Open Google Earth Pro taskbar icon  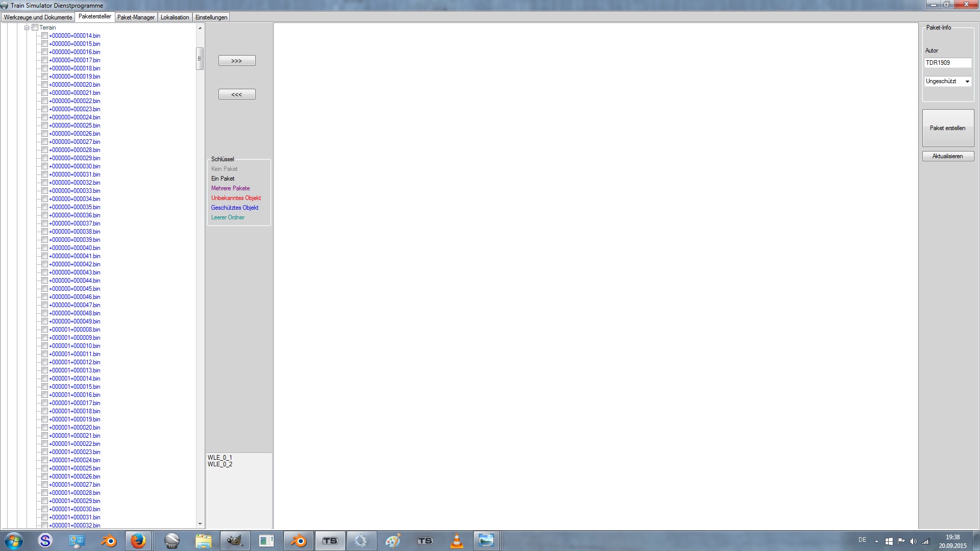pyautogui.click(x=172, y=541)
